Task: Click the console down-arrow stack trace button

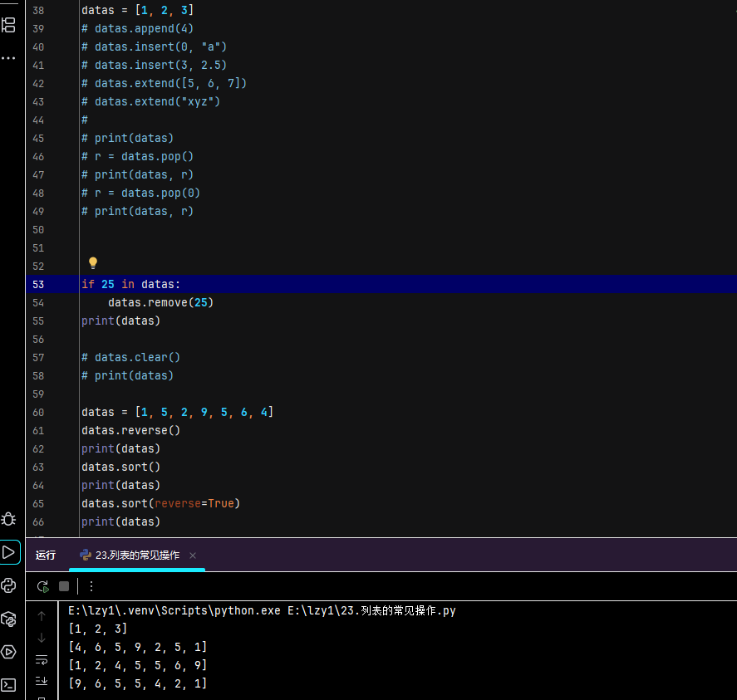Action: click(42, 638)
